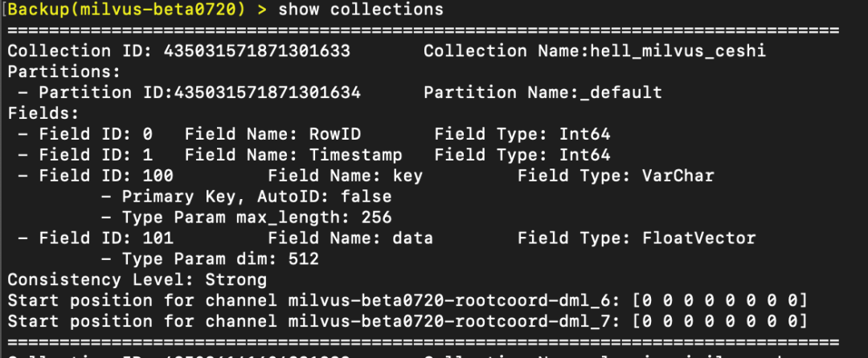868x358 pixels.
Task: Click the max_length 256 type param line
Action: pos(246,218)
